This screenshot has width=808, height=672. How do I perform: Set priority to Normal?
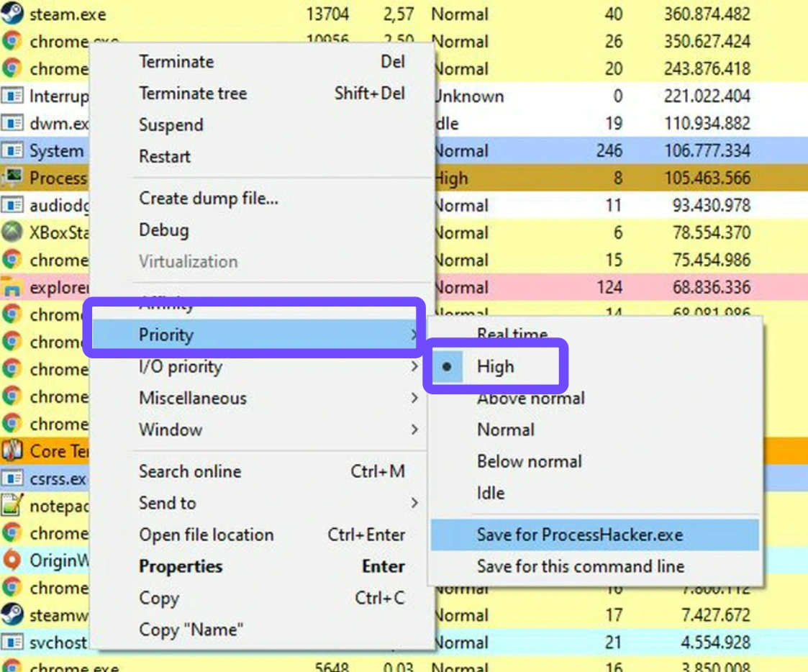(x=506, y=430)
